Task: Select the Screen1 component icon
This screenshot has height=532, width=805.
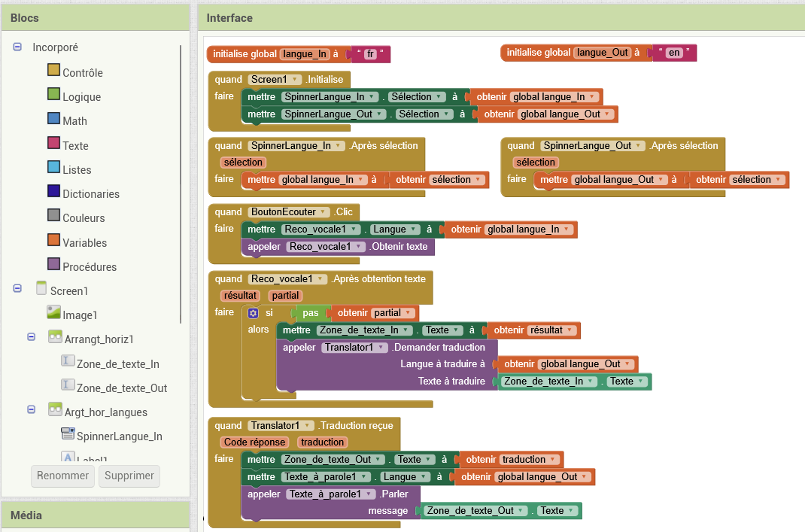Action: tap(41, 288)
